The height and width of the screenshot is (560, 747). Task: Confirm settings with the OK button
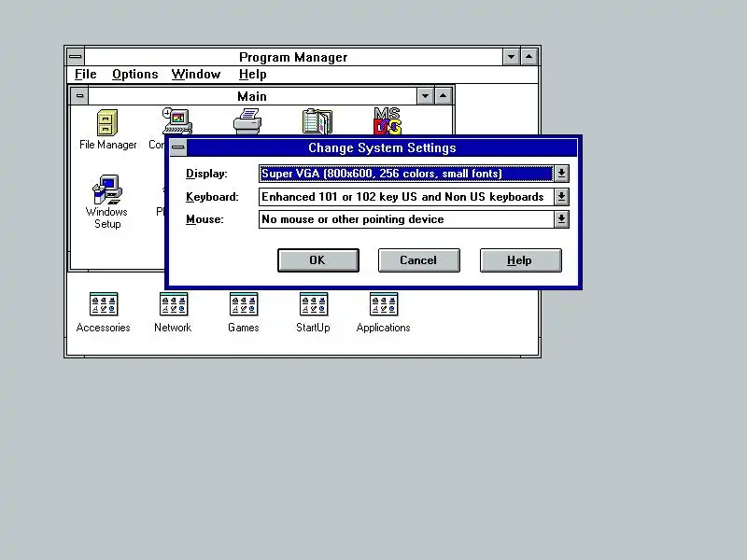pyautogui.click(x=318, y=260)
